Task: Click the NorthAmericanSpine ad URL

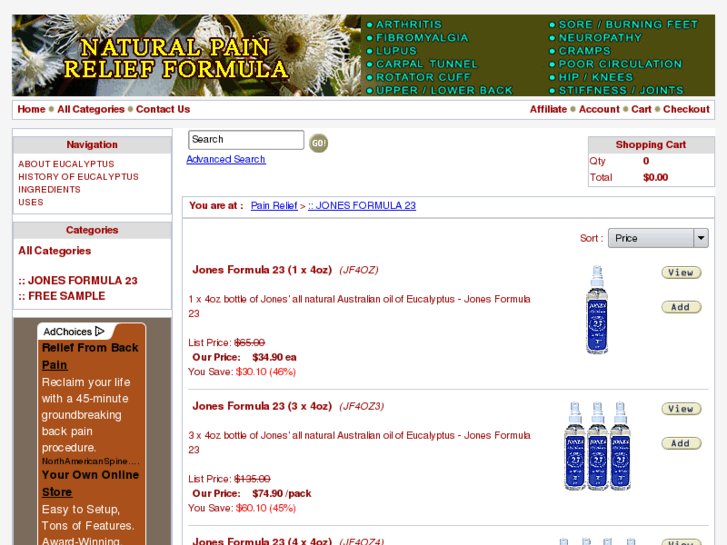Action: [x=90, y=461]
